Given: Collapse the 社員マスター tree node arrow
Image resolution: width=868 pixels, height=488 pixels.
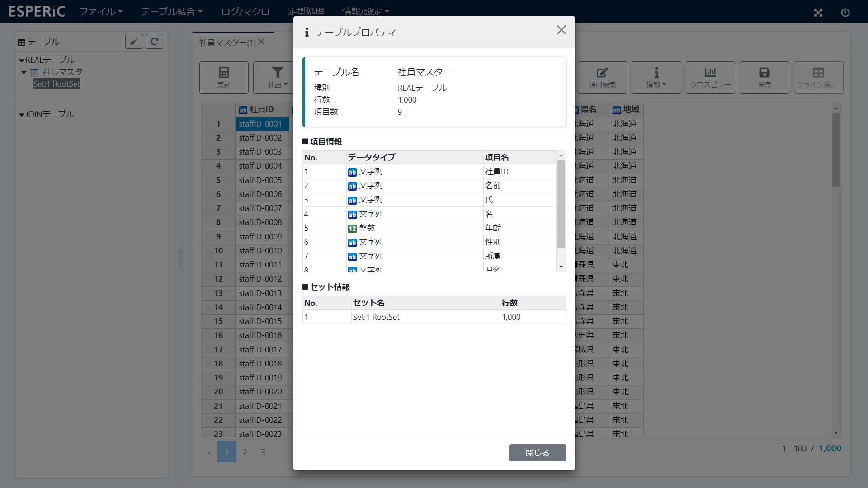Looking at the screenshot, I should 24,72.
